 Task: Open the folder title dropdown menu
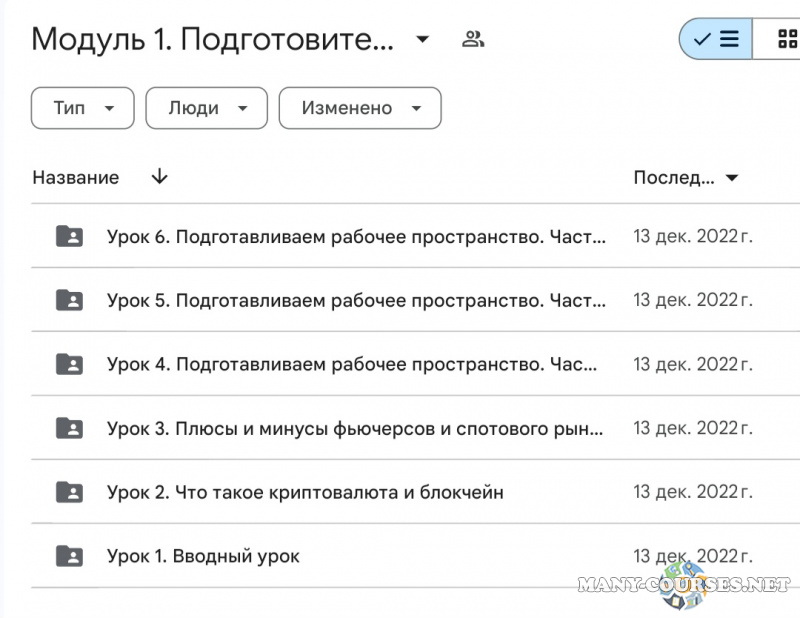point(422,38)
